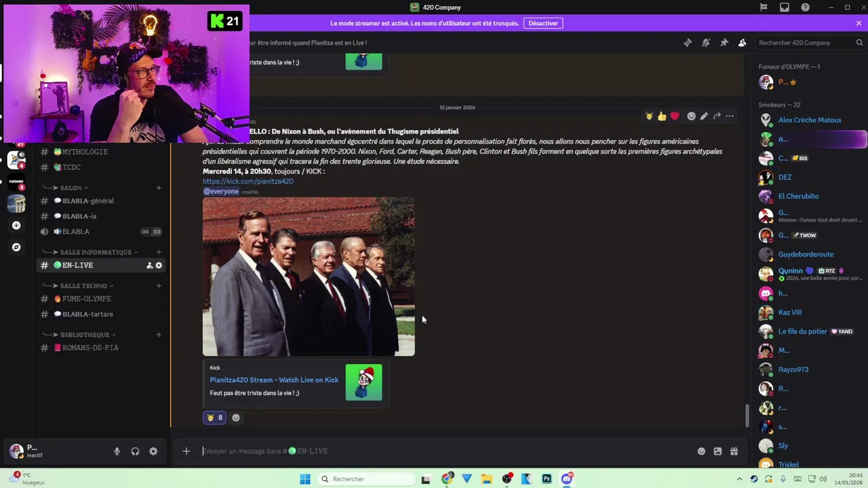The image size is (868, 488).
Task: Switch to the Greek temple server icon
Action: (16, 203)
